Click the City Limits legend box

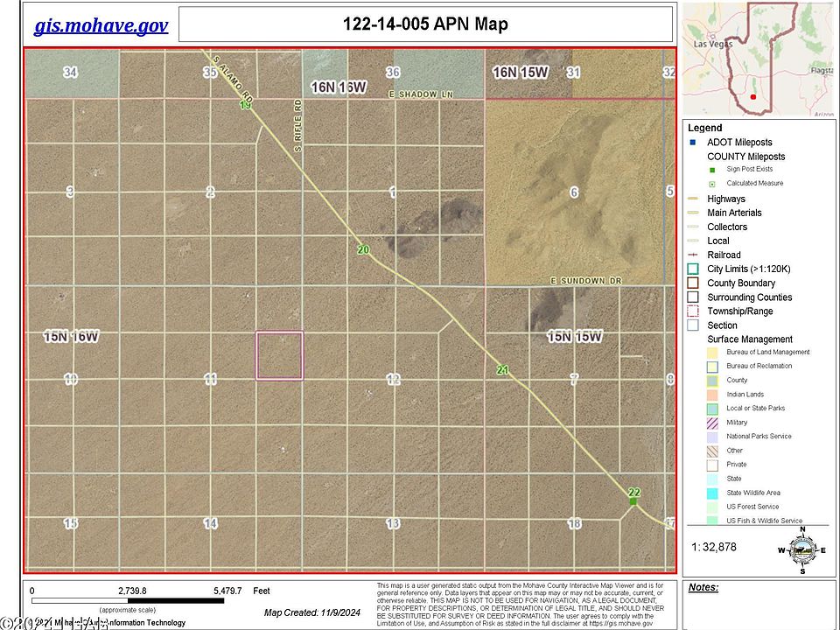tap(693, 269)
